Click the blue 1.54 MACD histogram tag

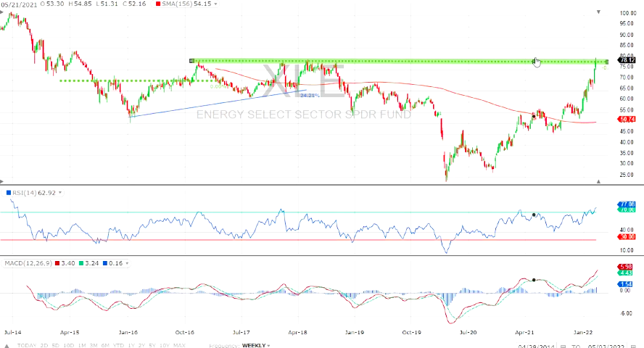pyautogui.click(x=625, y=284)
